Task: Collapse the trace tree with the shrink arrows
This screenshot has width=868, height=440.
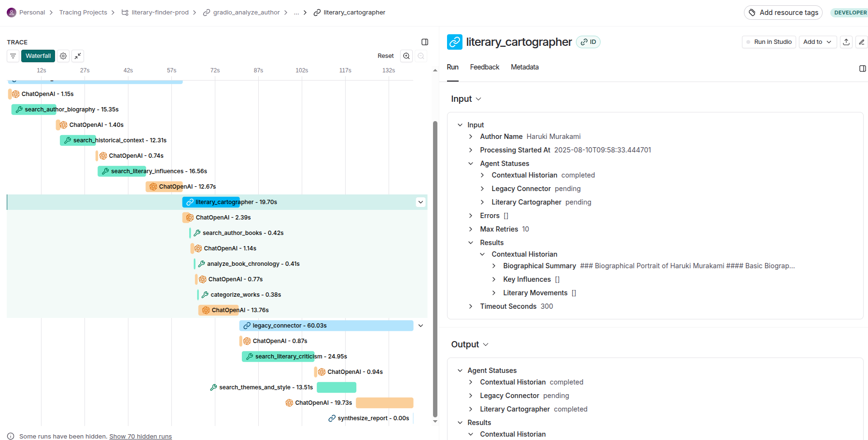Action: 78,56
